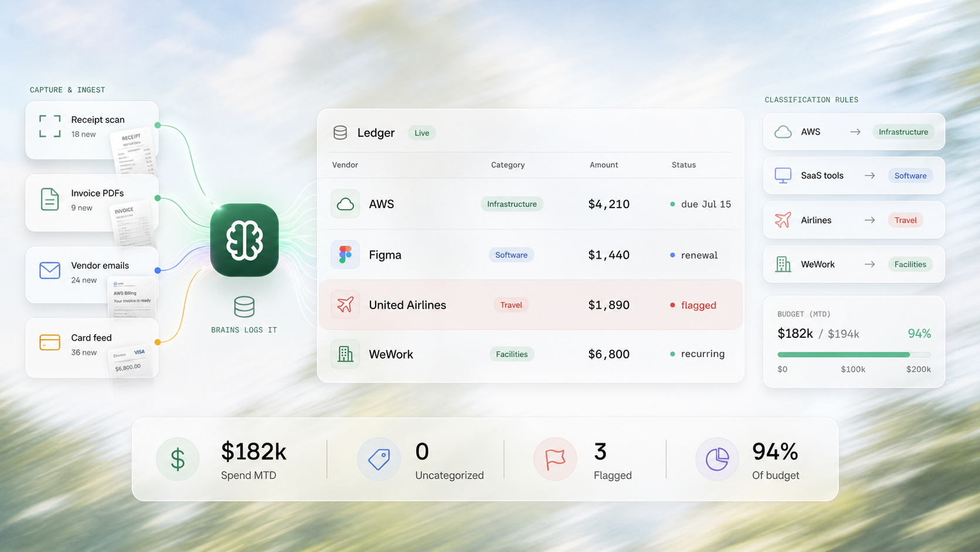Click the '24 new' count under Vendor emails
Viewport: 980px width, 552px height.
point(84,280)
